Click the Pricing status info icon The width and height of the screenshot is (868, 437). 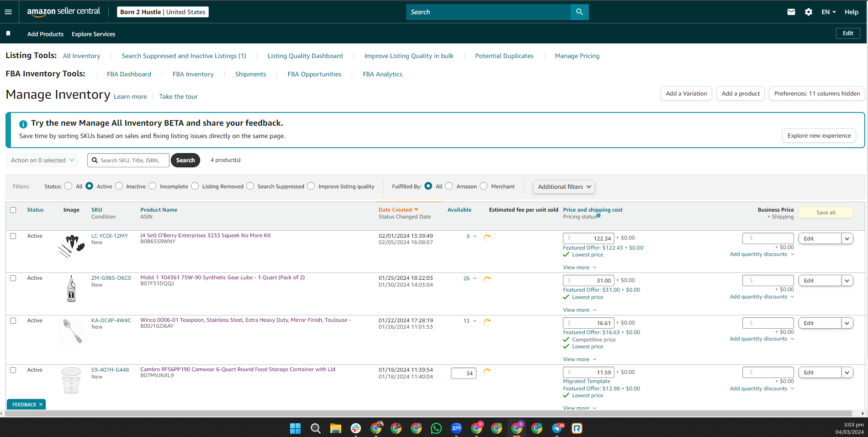598,216
